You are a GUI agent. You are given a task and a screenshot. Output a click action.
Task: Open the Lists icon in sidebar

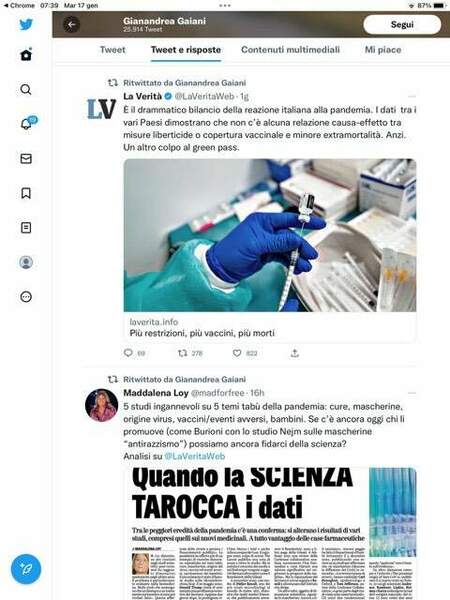[x=26, y=228]
